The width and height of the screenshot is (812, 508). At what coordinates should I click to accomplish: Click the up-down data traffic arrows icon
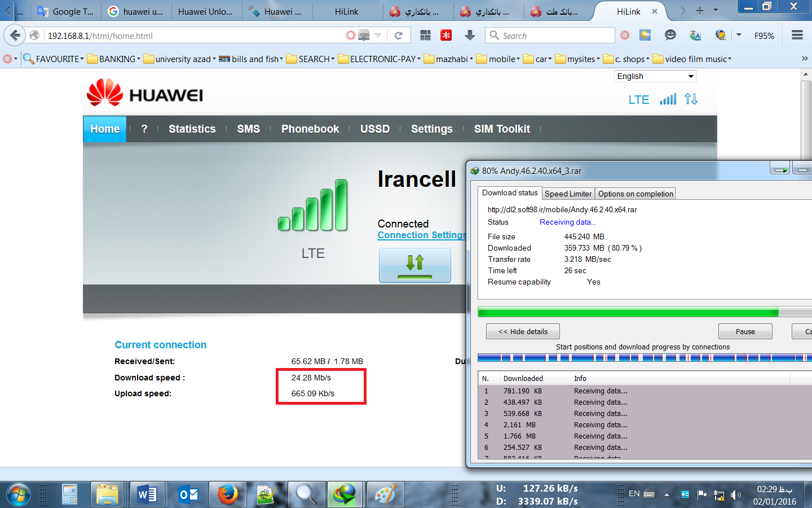pos(691,99)
